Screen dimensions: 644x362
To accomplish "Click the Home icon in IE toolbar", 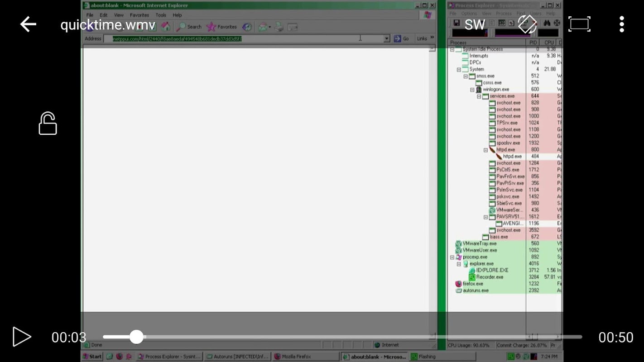I will (166, 27).
